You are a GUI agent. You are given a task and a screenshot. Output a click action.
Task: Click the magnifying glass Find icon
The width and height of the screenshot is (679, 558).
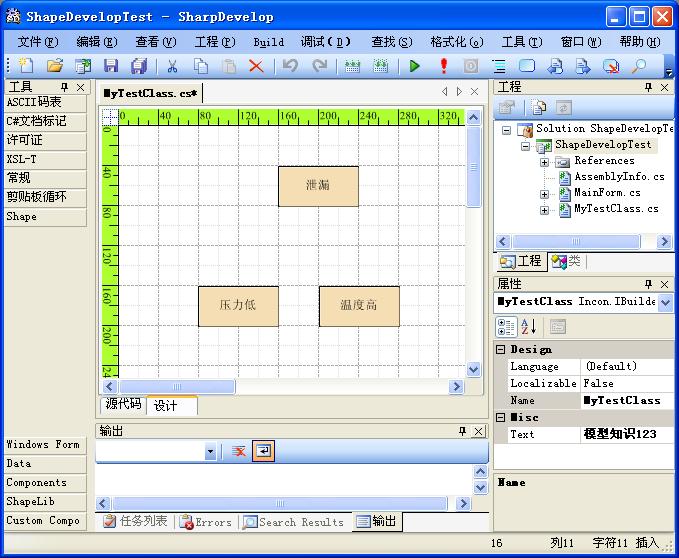pos(638,66)
